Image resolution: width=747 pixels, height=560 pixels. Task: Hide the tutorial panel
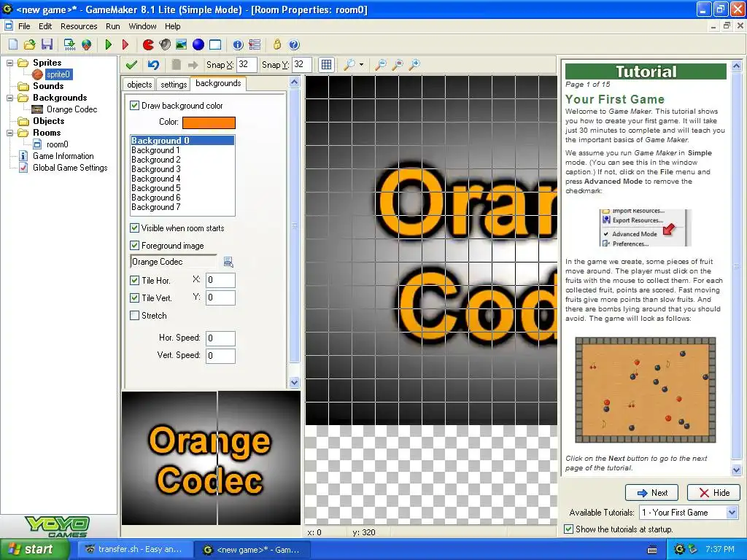coord(713,493)
